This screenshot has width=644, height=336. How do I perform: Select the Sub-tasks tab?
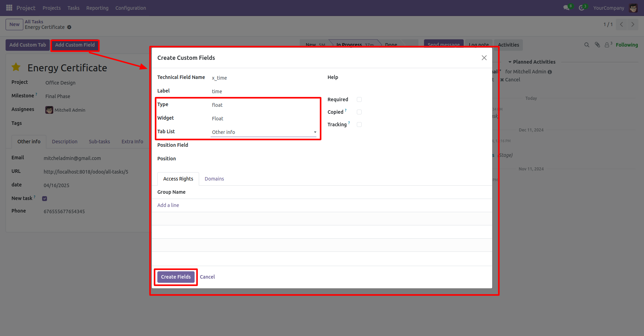click(x=99, y=142)
